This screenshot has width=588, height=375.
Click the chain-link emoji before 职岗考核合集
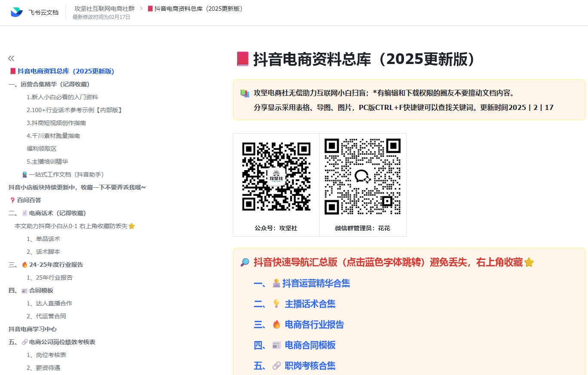click(x=276, y=366)
